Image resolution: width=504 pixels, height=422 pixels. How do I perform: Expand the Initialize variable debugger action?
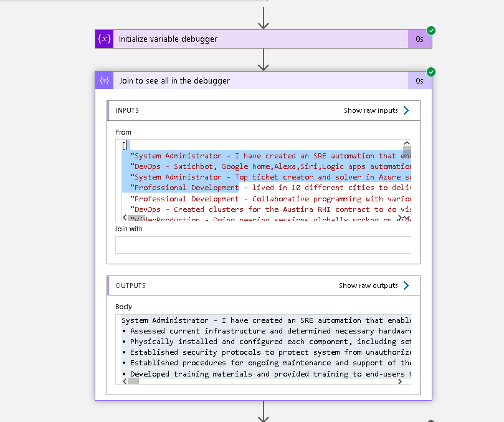[x=260, y=39]
